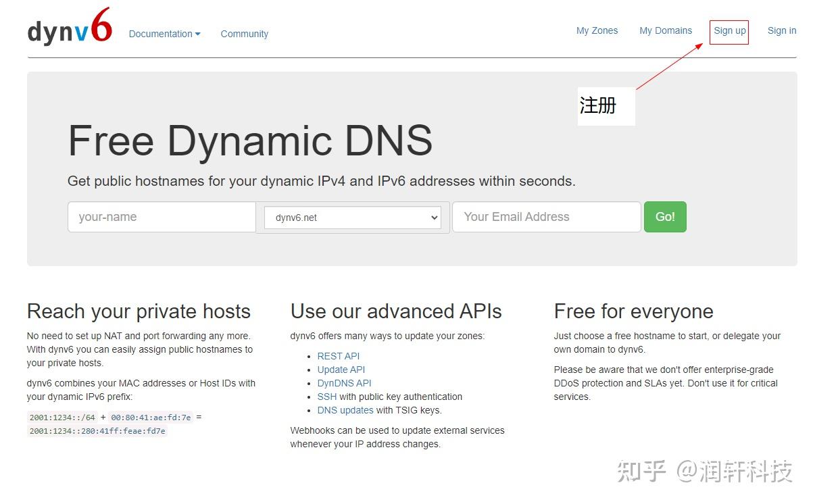The image size is (813, 504).
Task: Click the Documentation dropdown caret
Action: 197,33
